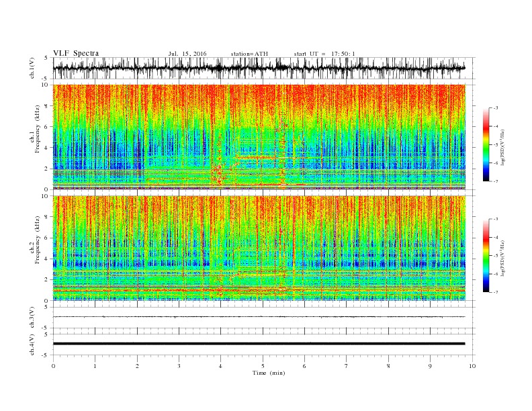Click the "ch.4(V)" axis label
The image size is (532, 411).
32,345
